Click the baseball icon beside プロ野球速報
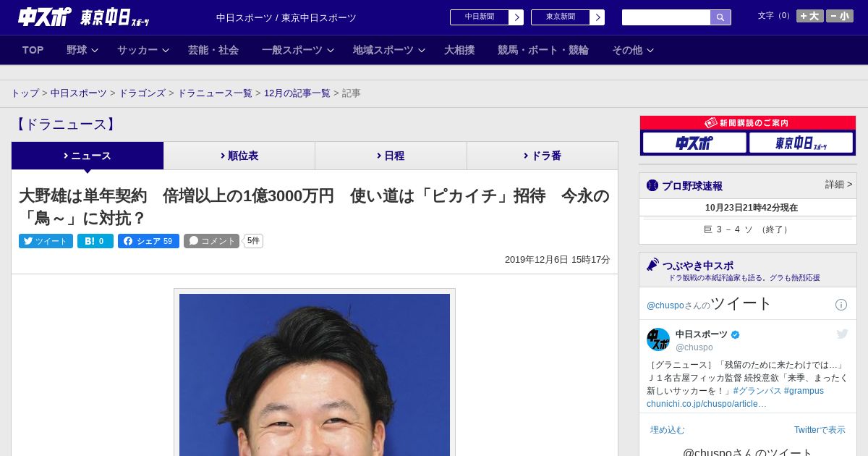 point(652,185)
